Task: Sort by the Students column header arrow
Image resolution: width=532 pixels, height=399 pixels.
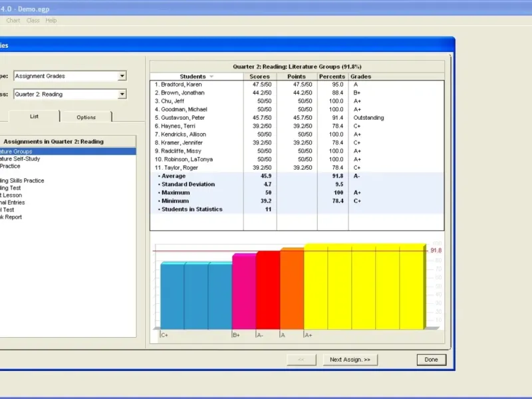Action: click(211, 77)
